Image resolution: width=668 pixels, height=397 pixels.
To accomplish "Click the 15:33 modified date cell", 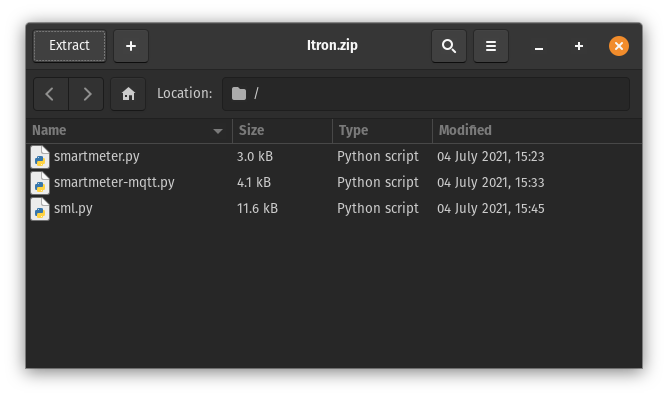I will [x=491, y=183].
